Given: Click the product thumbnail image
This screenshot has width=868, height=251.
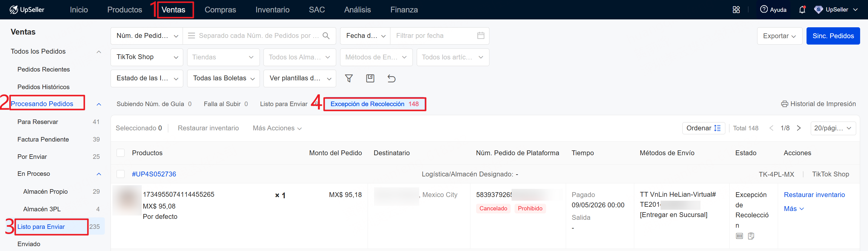Looking at the screenshot, I should 128,200.
